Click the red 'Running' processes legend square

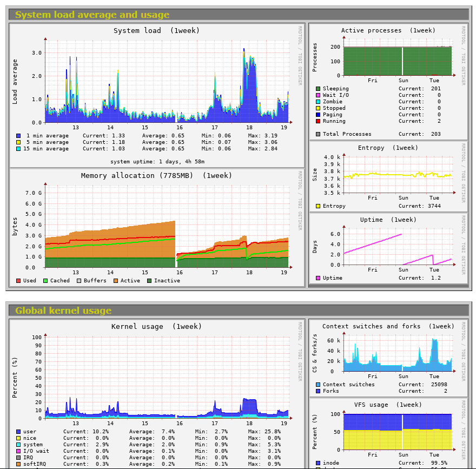tap(317, 121)
